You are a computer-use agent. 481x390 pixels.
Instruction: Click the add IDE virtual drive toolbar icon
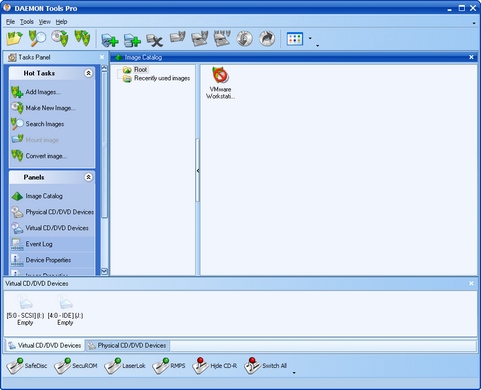click(132, 40)
